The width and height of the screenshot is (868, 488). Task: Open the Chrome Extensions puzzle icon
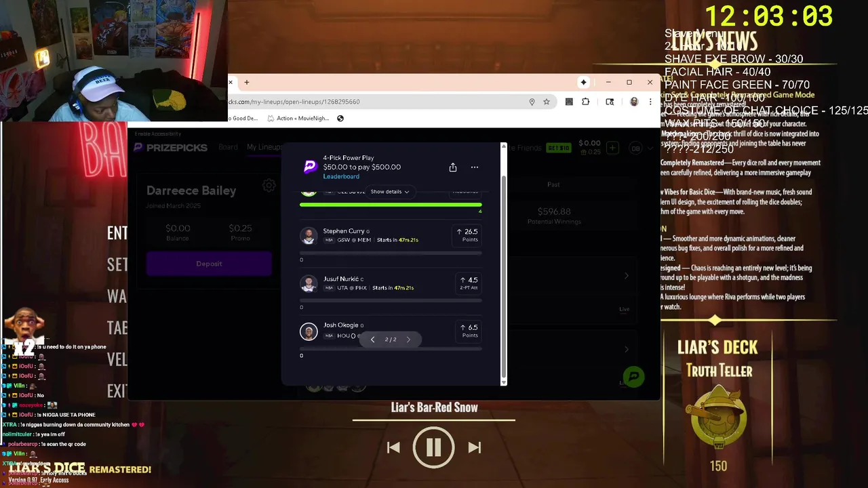pyautogui.click(x=586, y=102)
